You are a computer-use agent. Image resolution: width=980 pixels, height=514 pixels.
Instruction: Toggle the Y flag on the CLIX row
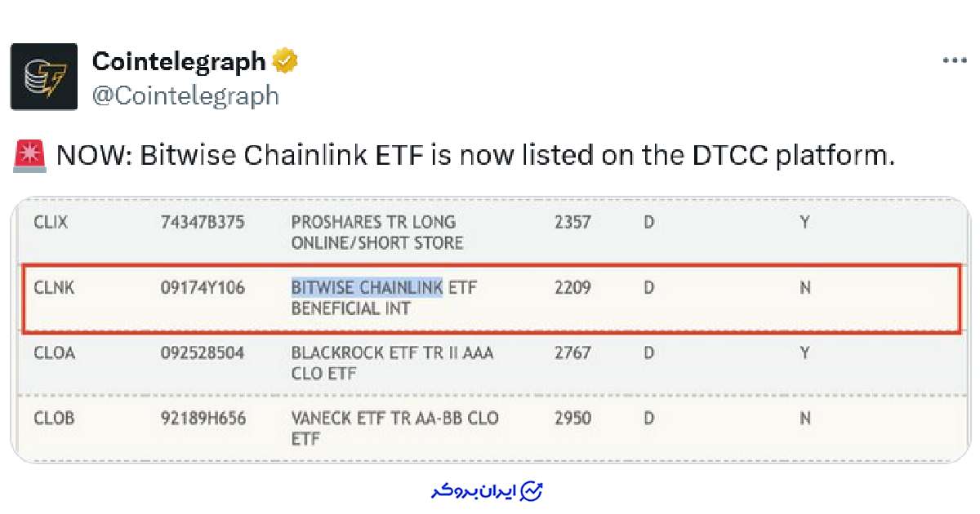coord(804,221)
